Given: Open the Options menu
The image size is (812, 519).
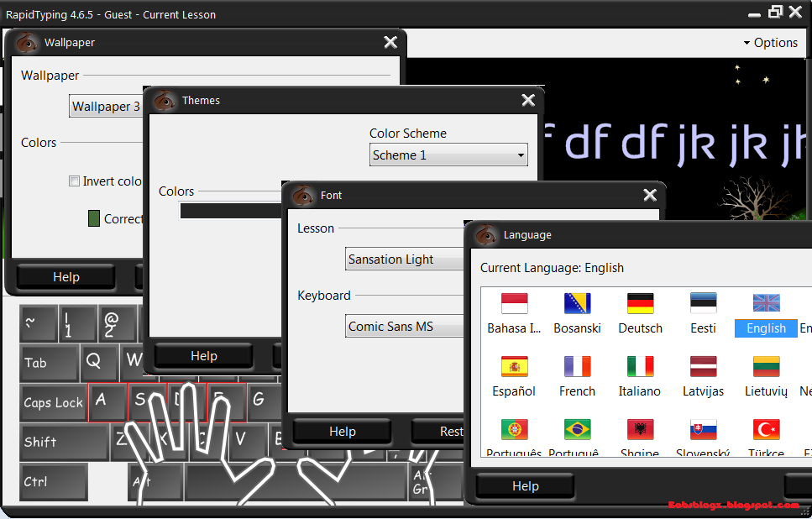Looking at the screenshot, I should pos(771,43).
